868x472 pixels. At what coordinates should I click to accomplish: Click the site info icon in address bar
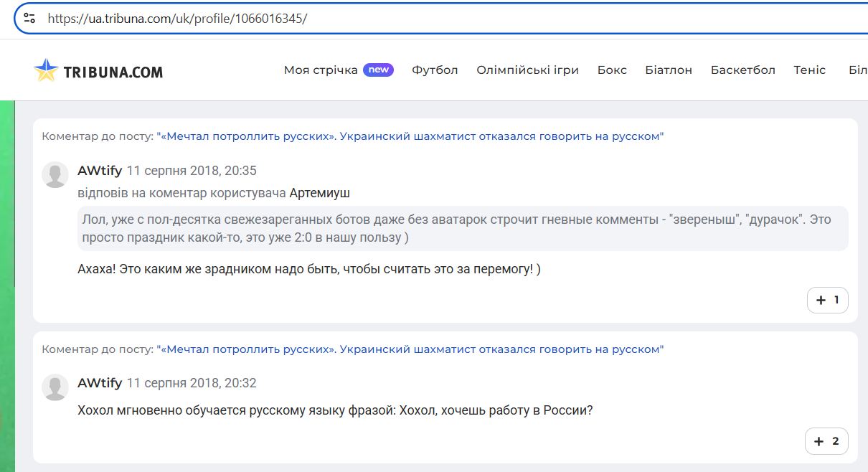click(29, 19)
